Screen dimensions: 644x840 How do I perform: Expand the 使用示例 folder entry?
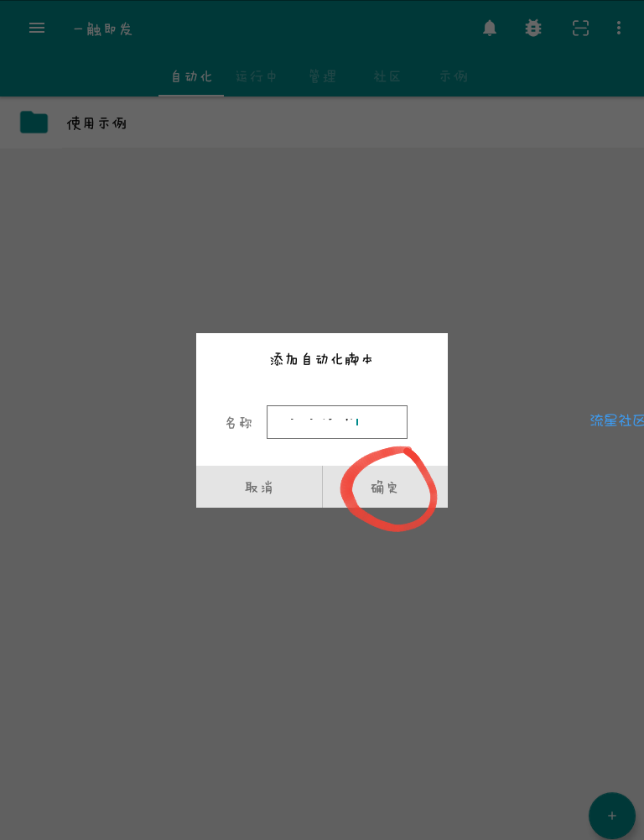click(322, 123)
